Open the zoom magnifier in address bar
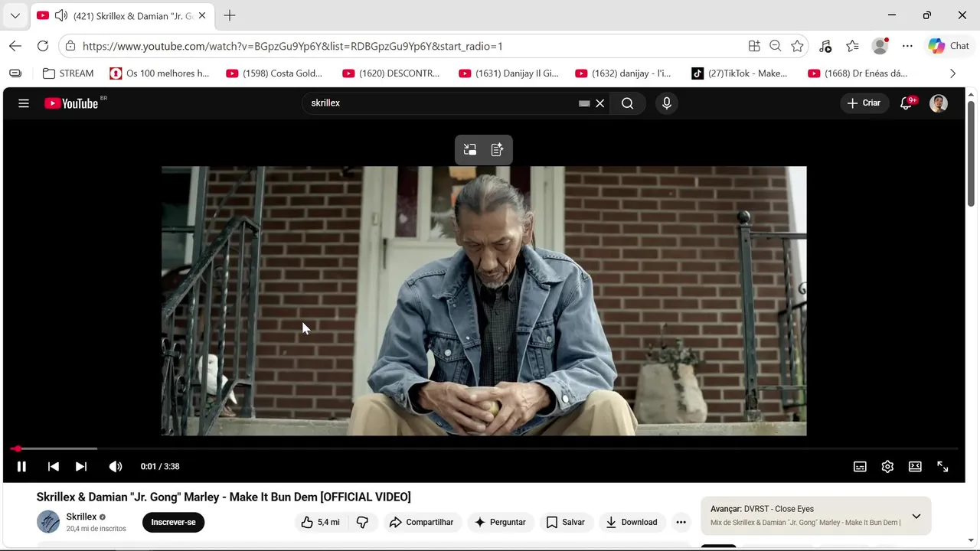The image size is (980, 551). click(x=776, y=46)
